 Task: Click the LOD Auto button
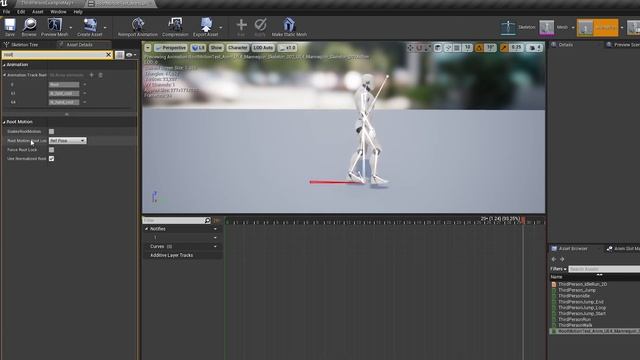(263, 48)
